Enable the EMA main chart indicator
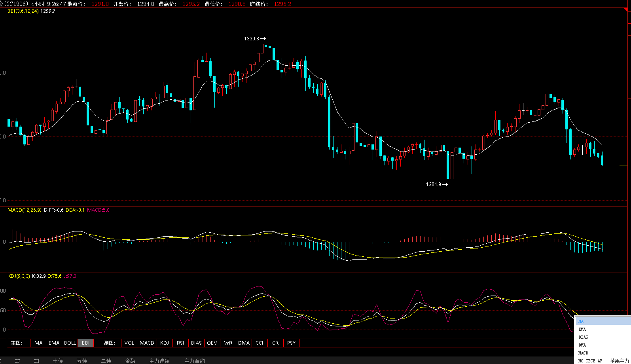631x364 pixels. tap(54, 343)
